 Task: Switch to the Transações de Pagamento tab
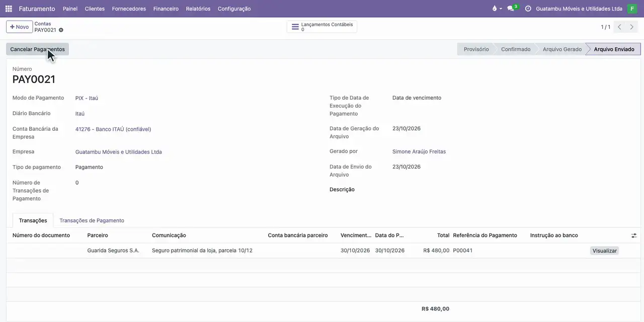click(x=92, y=220)
